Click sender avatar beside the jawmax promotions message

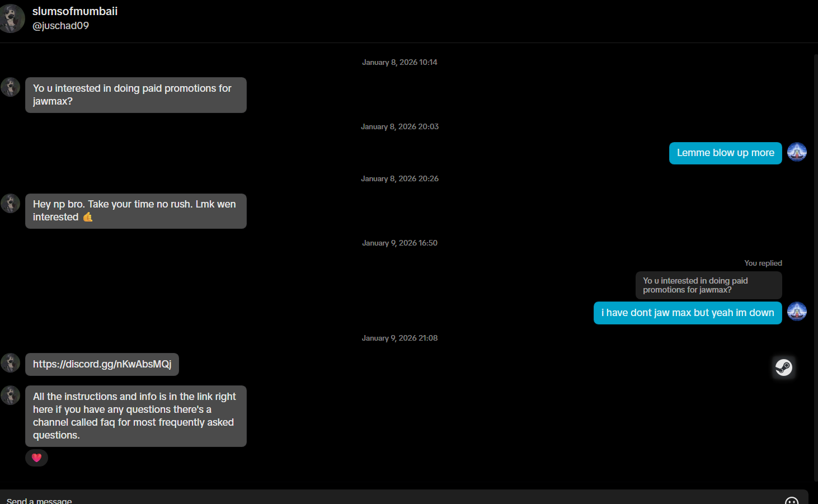tap(11, 87)
